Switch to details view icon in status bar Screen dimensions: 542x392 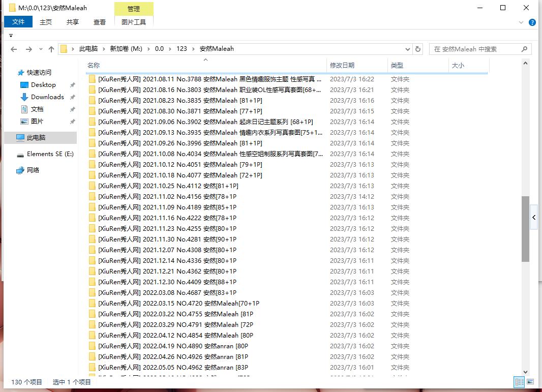519,382
